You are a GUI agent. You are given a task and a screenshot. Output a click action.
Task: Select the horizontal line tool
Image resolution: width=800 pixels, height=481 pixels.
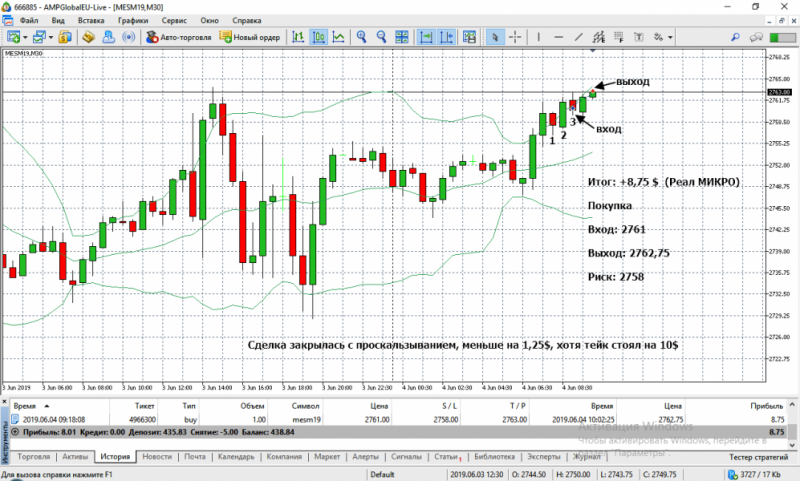tap(559, 37)
